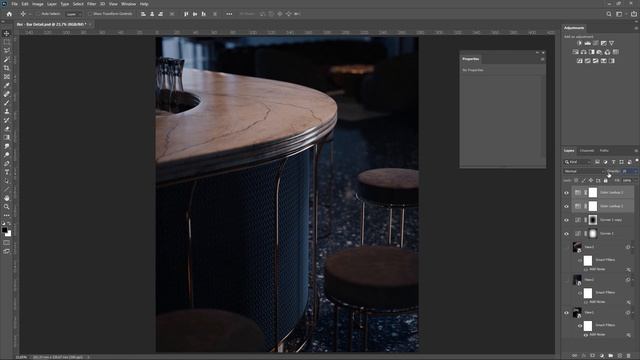Hide the Curves 1 layer

pos(566,234)
